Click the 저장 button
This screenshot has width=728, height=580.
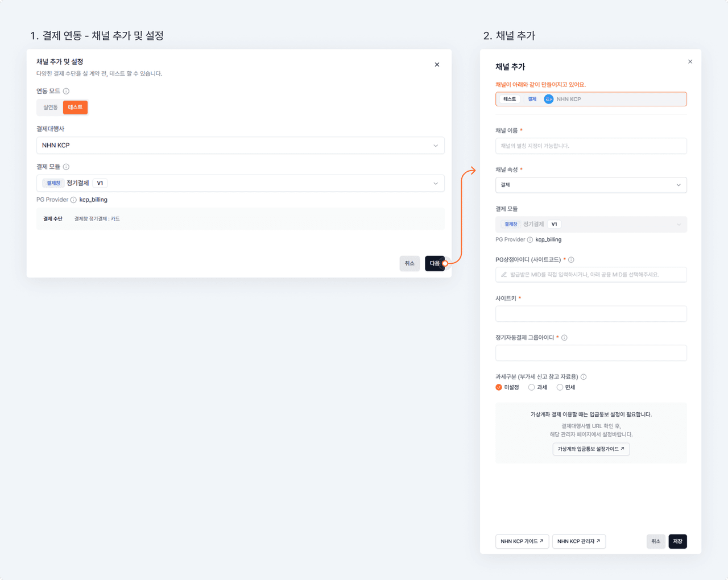tap(677, 541)
